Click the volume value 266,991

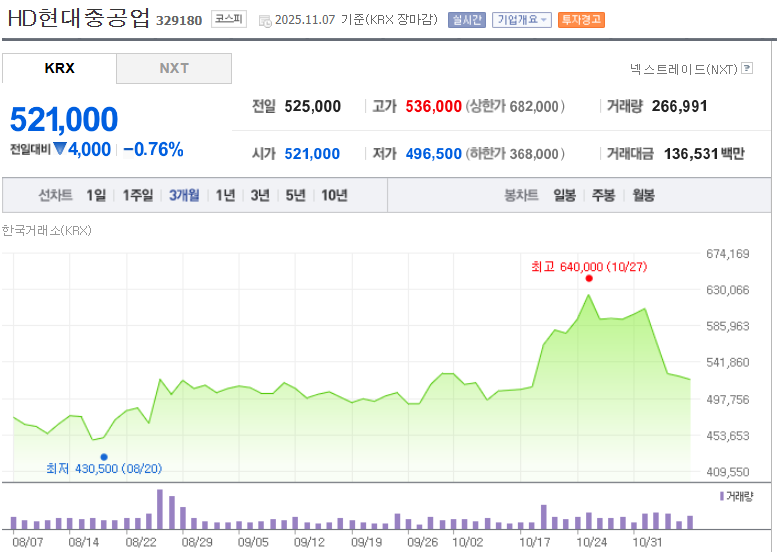coord(679,106)
